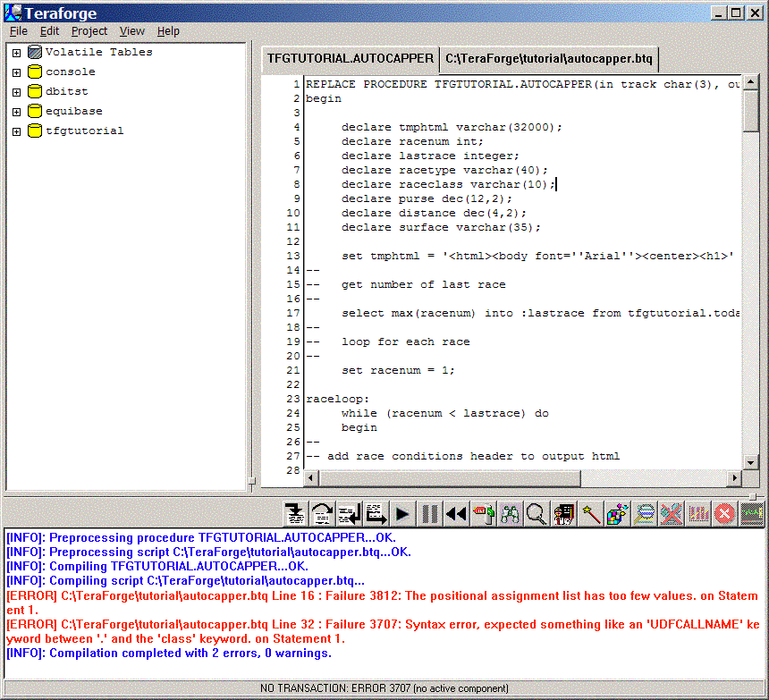Click the step-return arrow icon
This screenshot has width=769, height=700.
[350, 514]
